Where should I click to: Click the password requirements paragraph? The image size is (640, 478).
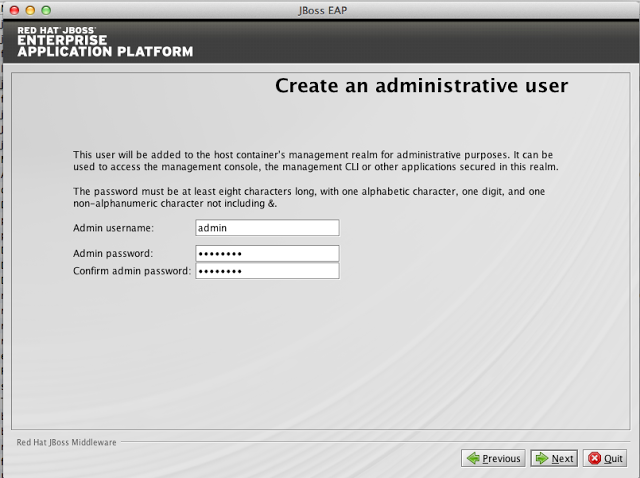tap(309, 197)
